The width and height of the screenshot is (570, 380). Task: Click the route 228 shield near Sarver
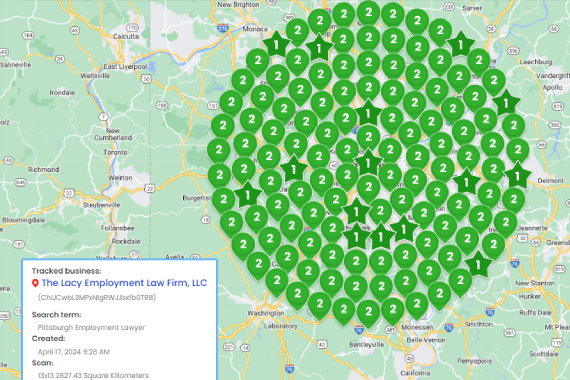pos(449,7)
